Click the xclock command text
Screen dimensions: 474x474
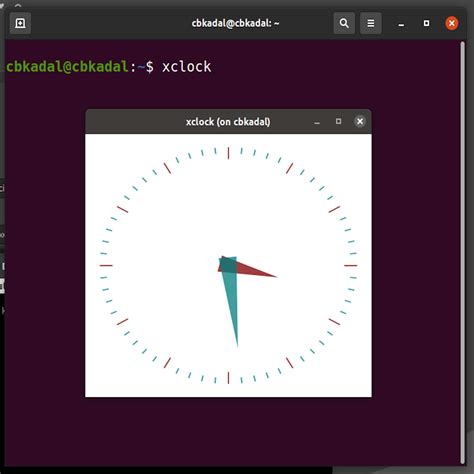click(187, 67)
